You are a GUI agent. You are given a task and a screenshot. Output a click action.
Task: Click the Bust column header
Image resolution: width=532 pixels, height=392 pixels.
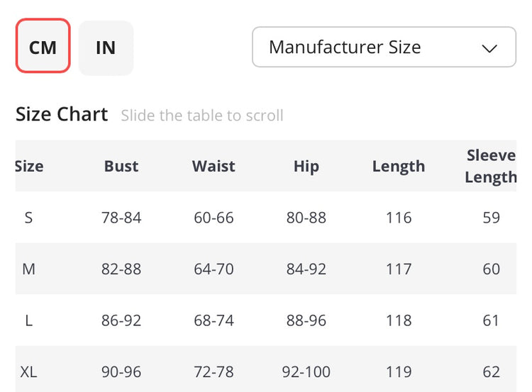121,167
